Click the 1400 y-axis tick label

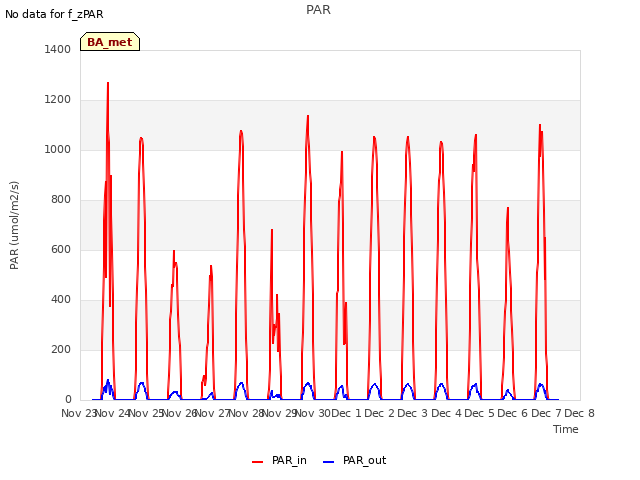coord(58,49)
